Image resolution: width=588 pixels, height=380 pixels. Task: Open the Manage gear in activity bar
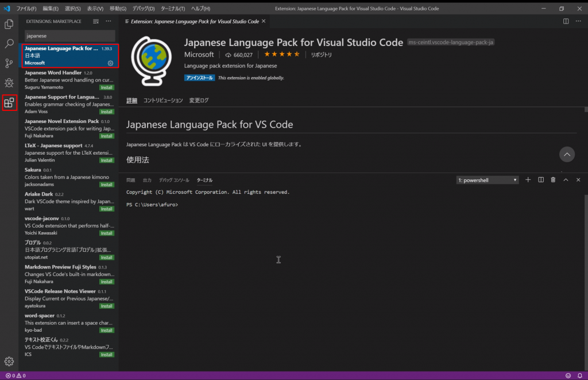tap(9, 361)
